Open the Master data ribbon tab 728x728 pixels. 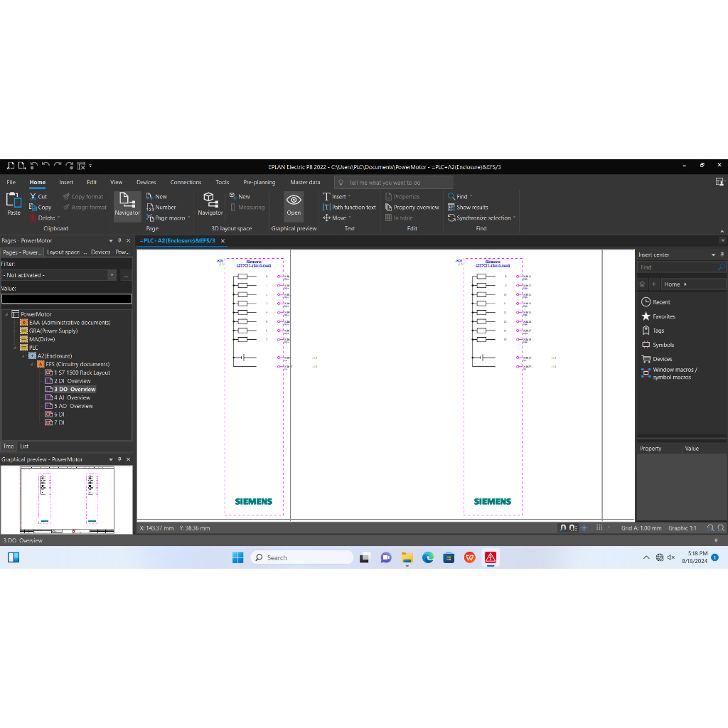[x=305, y=182]
